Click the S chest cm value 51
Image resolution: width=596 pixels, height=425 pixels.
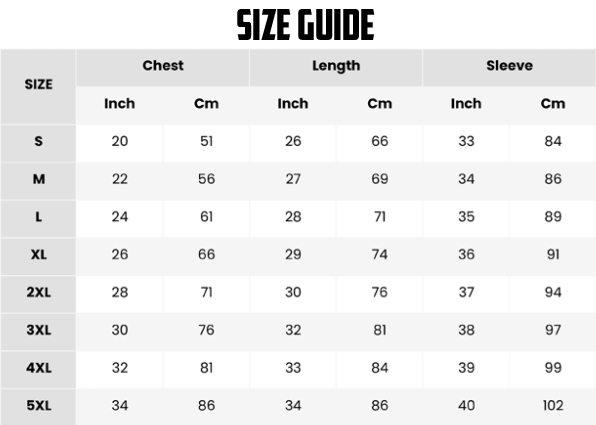pyautogui.click(x=206, y=141)
